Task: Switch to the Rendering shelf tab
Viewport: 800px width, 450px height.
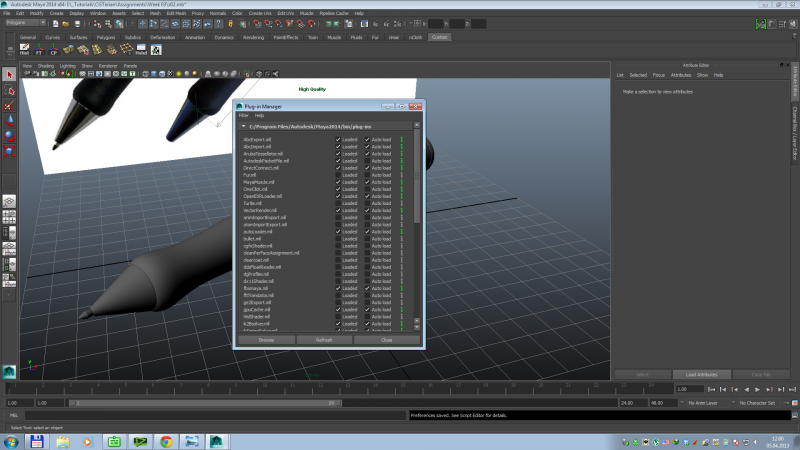Action: [256, 37]
